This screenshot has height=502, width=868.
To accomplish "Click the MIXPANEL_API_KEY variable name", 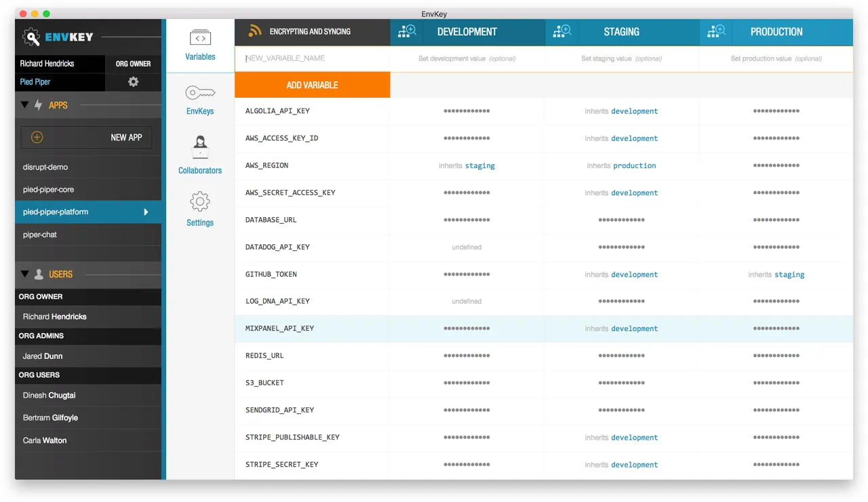I will 279,328.
